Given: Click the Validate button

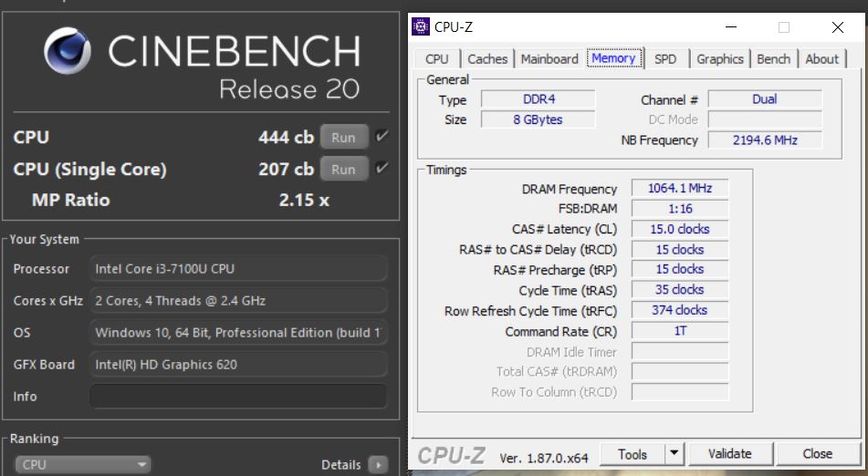Looking at the screenshot, I should 729,454.
